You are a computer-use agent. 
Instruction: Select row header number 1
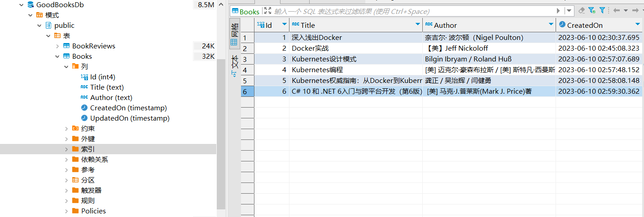[x=247, y=38]
